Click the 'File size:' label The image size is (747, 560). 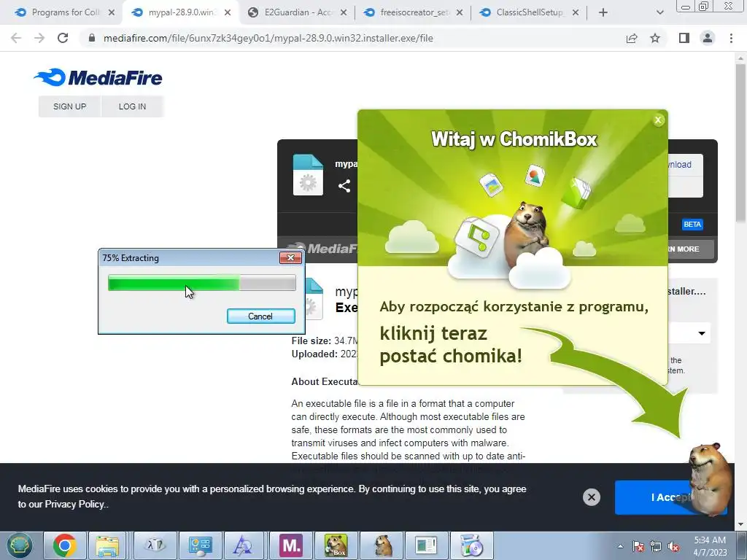click(311, 341)
